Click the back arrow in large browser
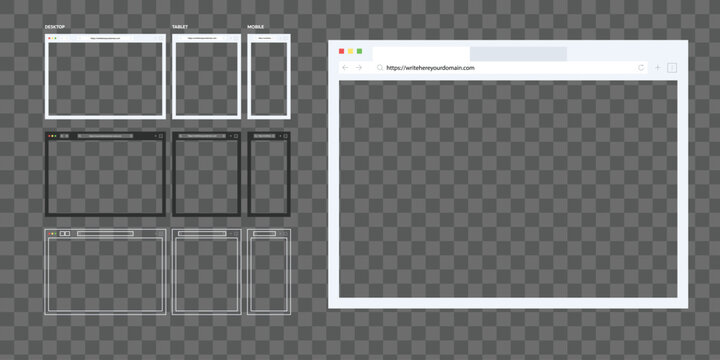The height and width of the screenshot is (360, 720). click(345, 68)
